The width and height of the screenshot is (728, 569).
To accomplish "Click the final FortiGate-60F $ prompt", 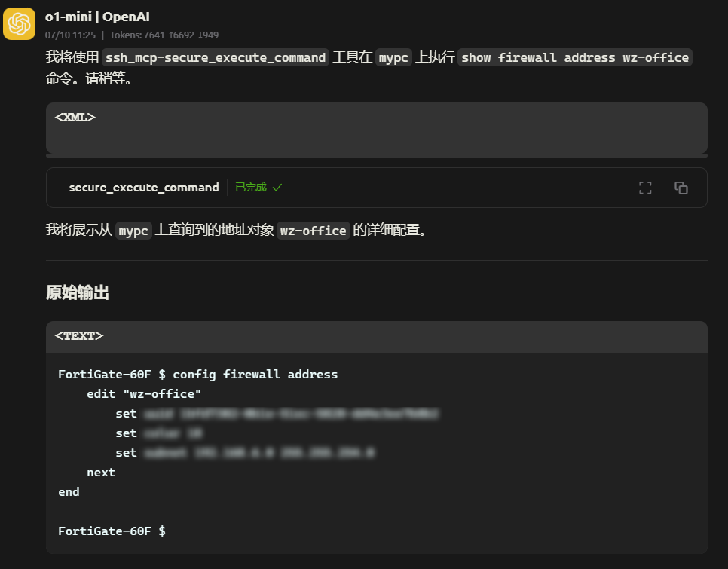I will pos(112,531).
